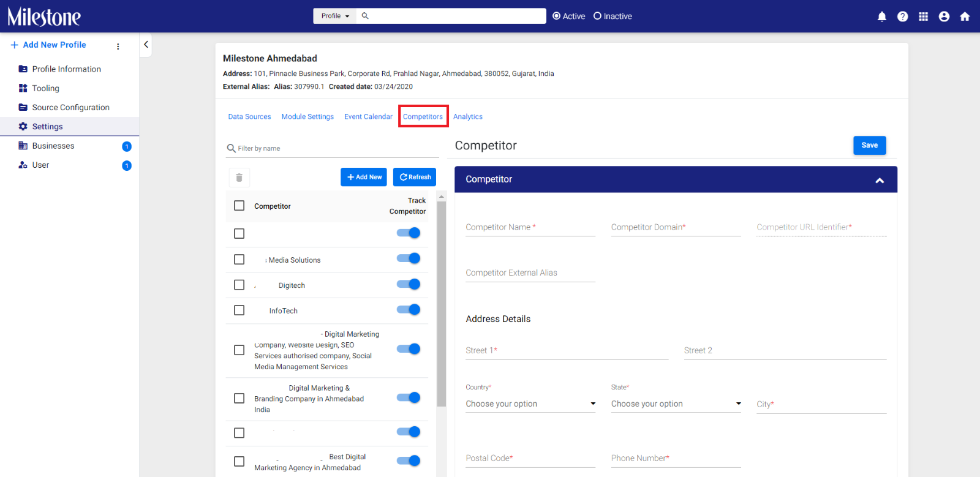Screen dimensions: 980x477
Task: Open help via the question mark icon
Action: [903, 17]
